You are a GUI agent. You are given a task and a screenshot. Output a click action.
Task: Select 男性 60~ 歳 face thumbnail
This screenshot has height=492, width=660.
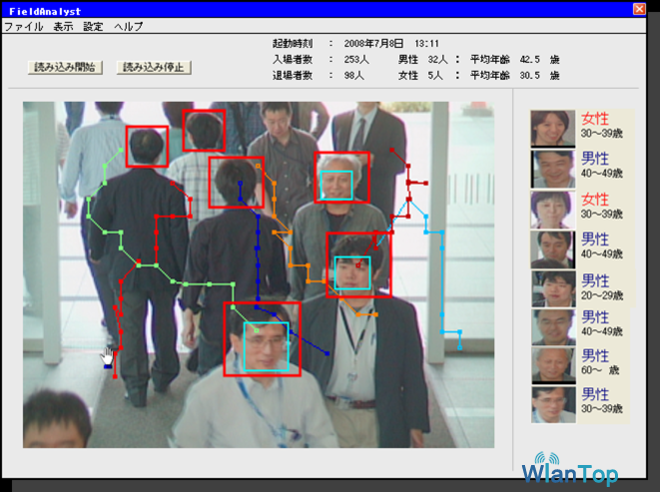(x=553, y=366)
